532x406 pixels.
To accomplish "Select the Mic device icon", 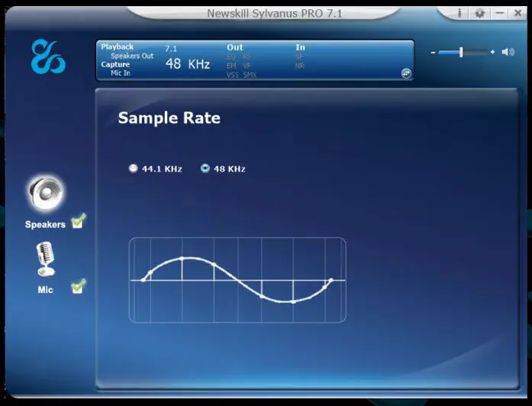I will (45, 259).
